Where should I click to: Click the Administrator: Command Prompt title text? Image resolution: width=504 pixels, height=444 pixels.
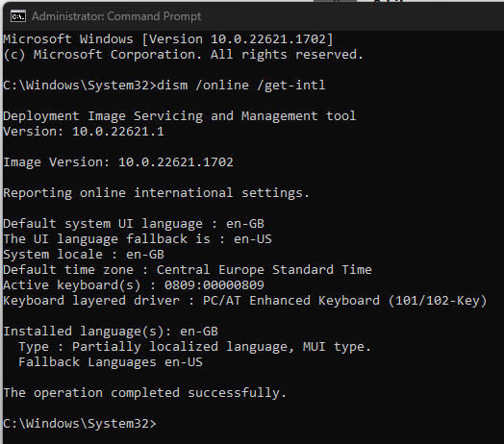point(116,16)
